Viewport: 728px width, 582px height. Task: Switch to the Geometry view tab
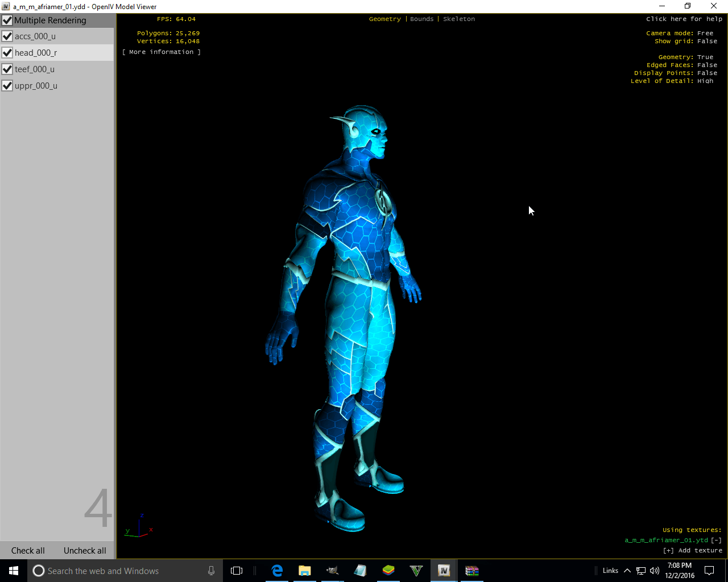(x=385, y=19)
